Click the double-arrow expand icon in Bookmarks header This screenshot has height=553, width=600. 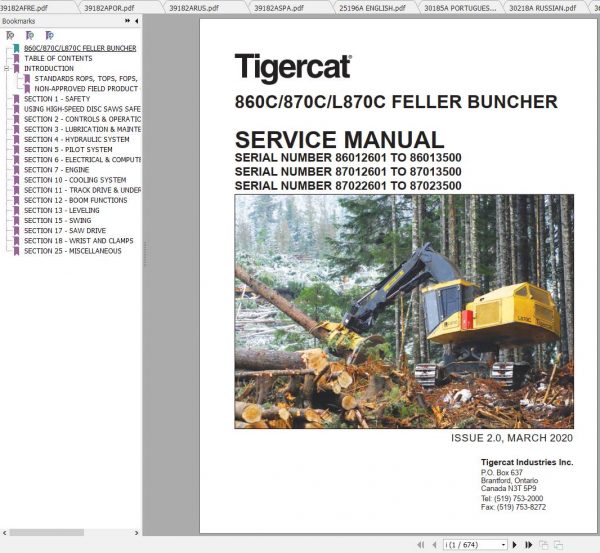point(127,21)
